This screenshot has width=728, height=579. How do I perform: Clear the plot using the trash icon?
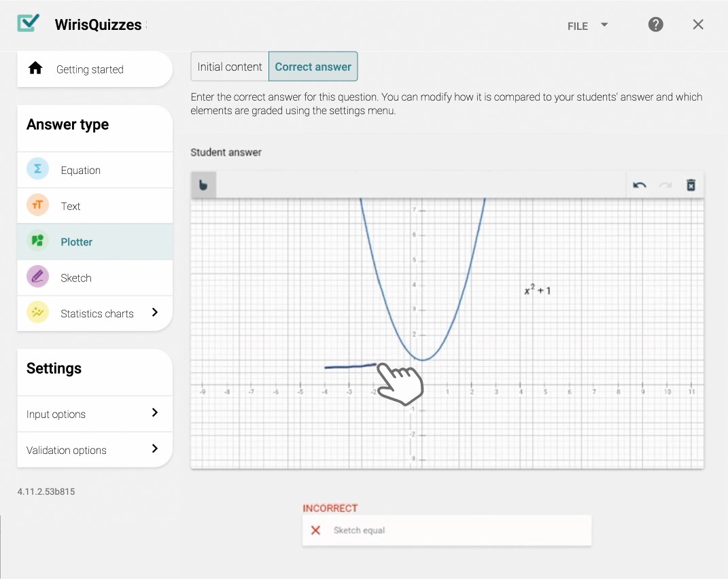[691, 184]
